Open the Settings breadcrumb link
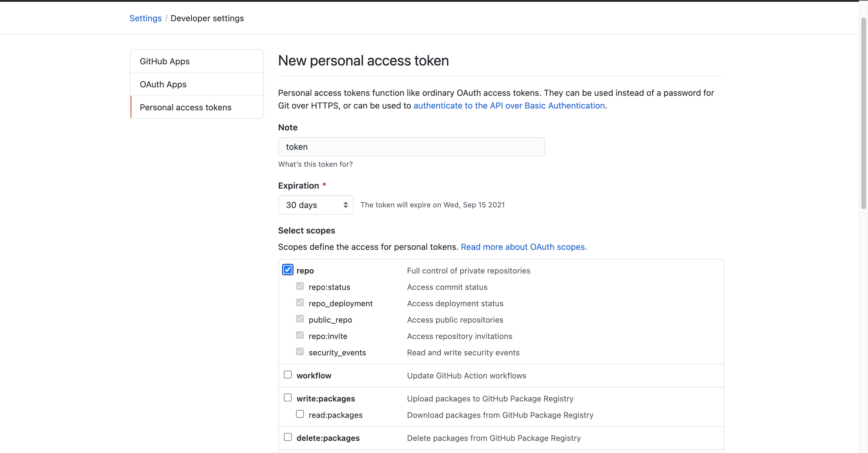Viewport: 868px width, 453px height. pyautogui.click(x=146, y=18)
